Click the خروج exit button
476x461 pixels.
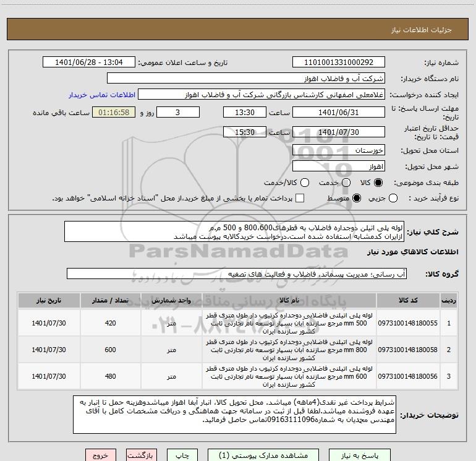101,455
